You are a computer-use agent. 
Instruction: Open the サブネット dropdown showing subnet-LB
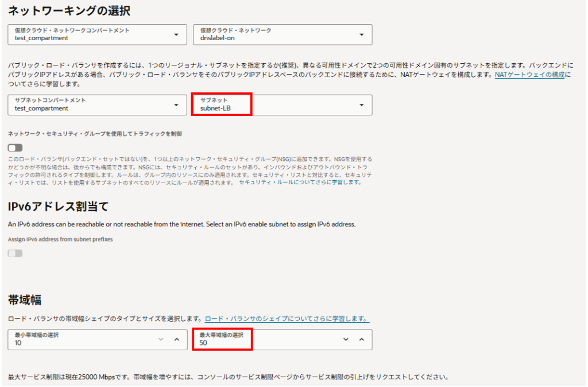[276, 105]
